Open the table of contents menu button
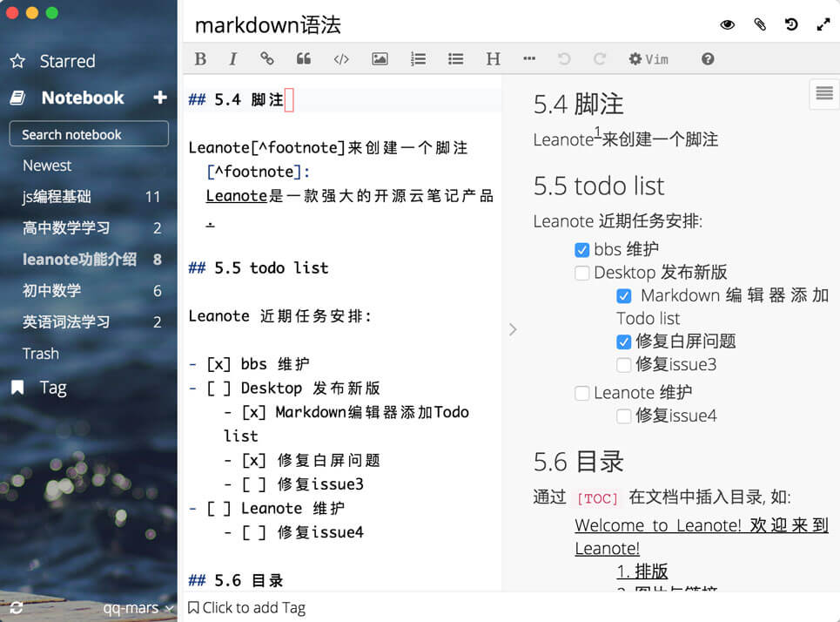The image size is (840, 622). point(823,94)
